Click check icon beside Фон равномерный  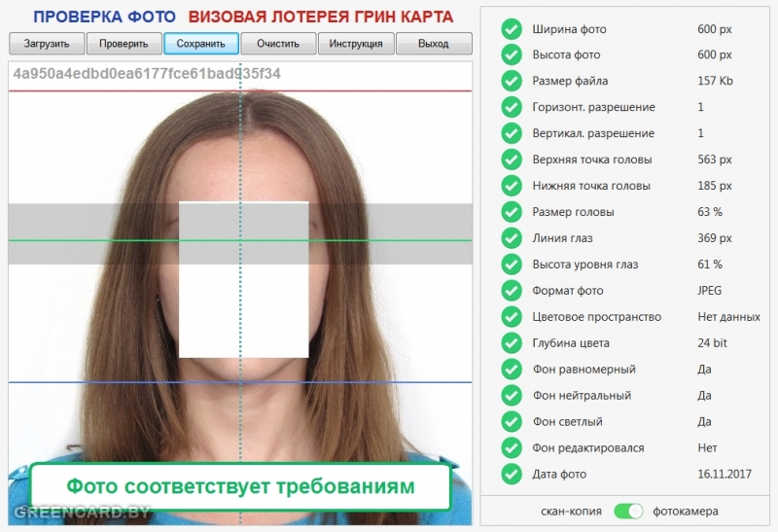[x=512, y=370]
